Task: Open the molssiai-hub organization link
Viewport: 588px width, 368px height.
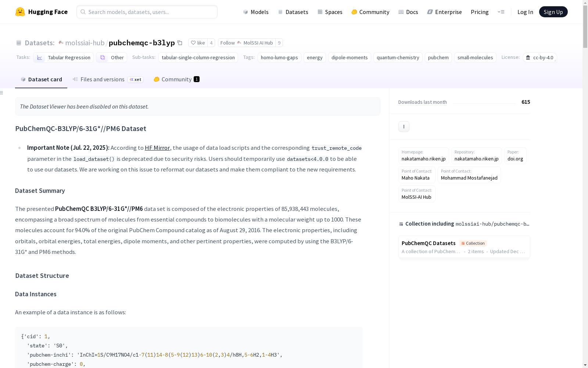Action: click(x=85, y=43)
